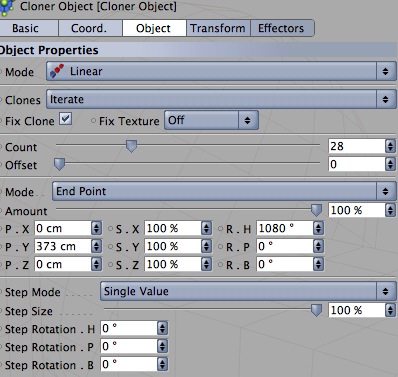
Task: Click the R . H stepper arrows
Action: 319,228
